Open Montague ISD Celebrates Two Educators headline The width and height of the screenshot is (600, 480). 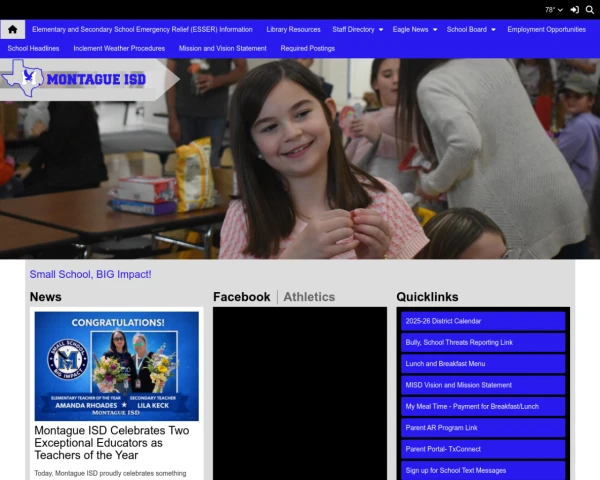pos(112,443)
